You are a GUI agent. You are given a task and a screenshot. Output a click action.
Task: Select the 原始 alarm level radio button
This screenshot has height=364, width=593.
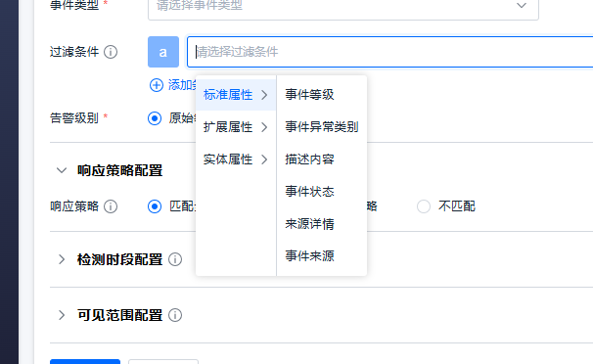tap(155, 118)
